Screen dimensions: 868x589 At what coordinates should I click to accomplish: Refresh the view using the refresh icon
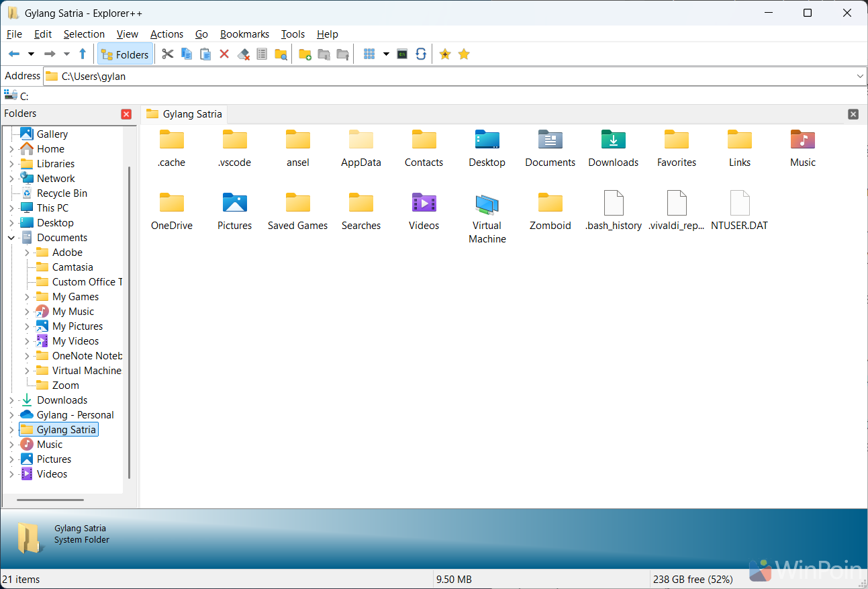pos(421,54)
